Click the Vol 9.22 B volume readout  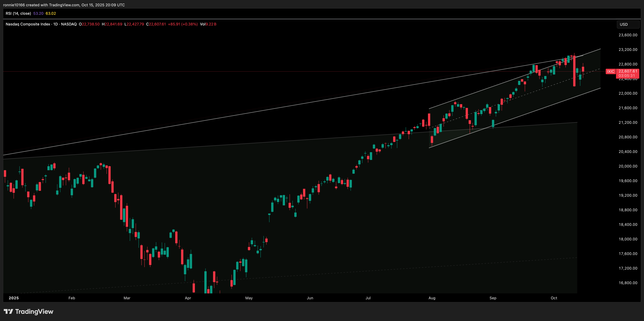[208, 24]
